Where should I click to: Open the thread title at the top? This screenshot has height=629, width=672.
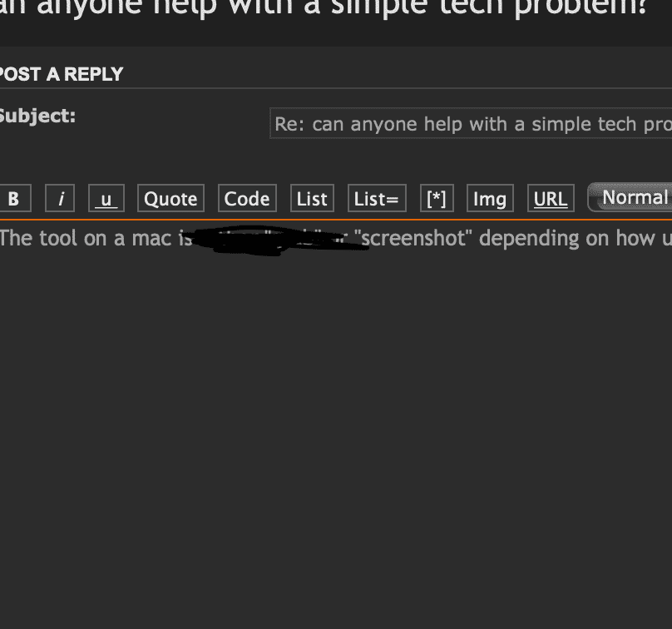coord(324,7)
